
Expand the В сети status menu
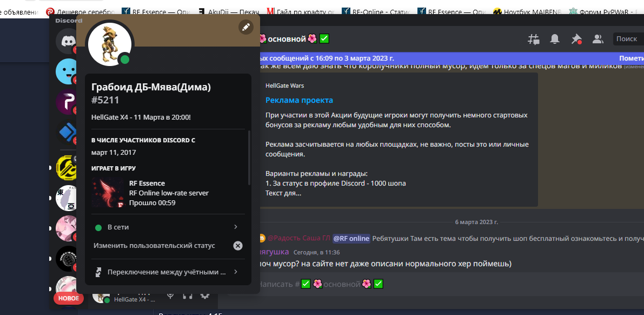click(x=168, y=227)
